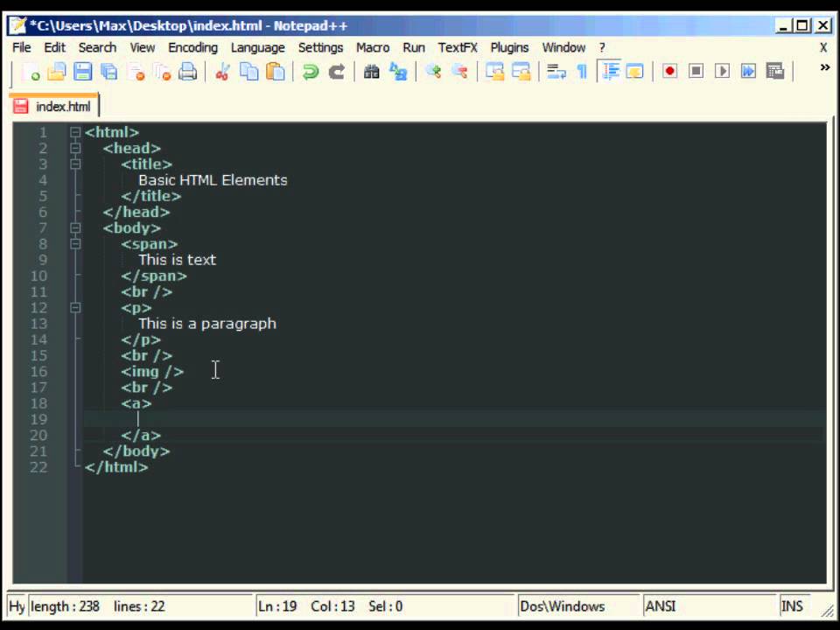Collapse the head fold marker on line 2

[x=75, y=149]
